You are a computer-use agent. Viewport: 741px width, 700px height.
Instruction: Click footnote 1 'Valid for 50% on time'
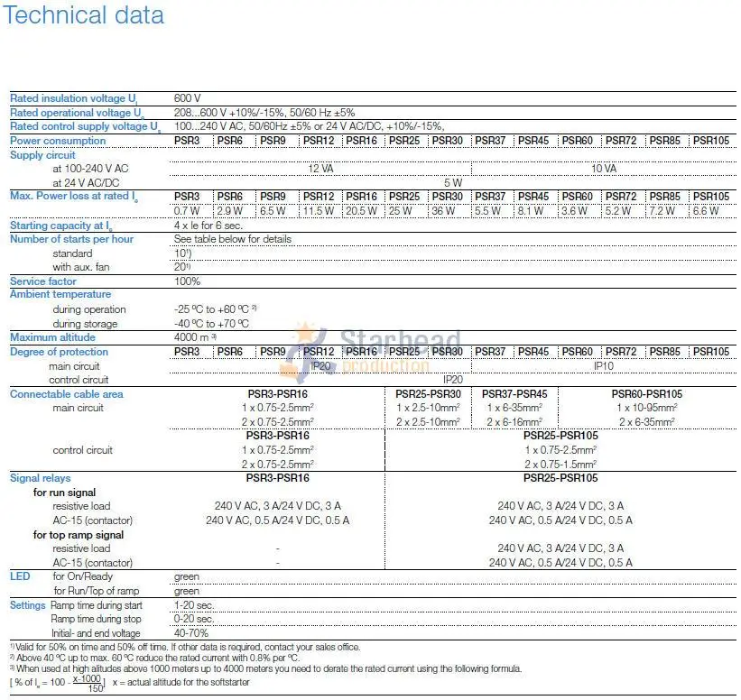click(x=185, y=647)
